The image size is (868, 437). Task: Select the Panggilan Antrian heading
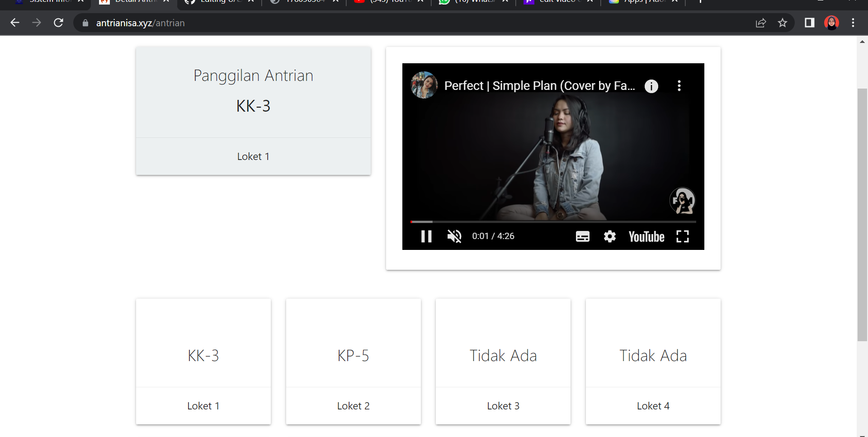[253, 75]
